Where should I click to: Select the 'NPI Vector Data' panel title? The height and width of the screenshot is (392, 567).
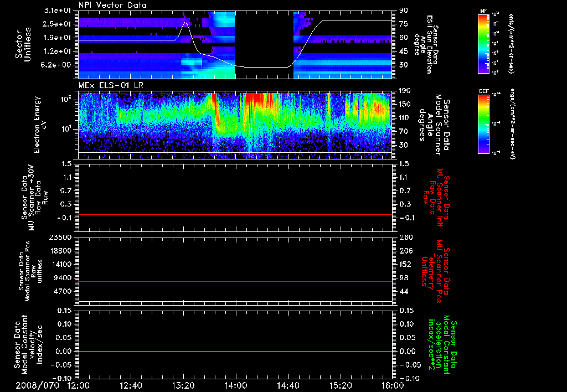click(112, 5)
